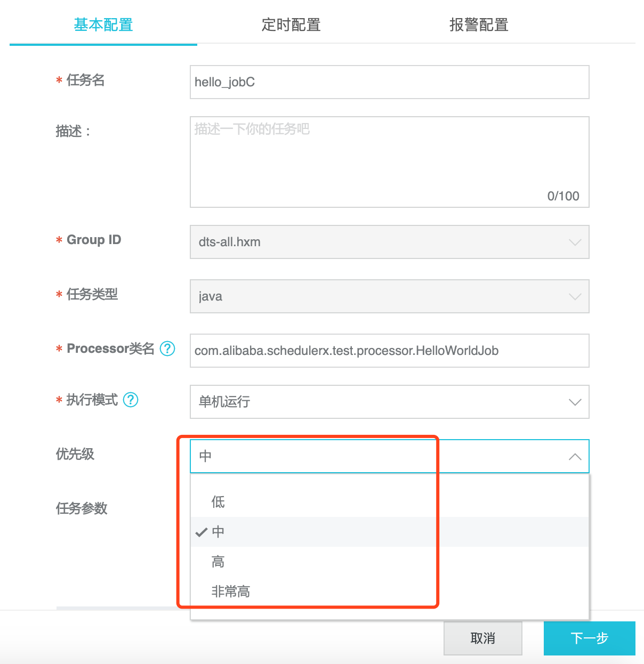Cancel the form with 取消
Image resolution: width=644 pixels, height=664 pixels.
pos(482,638)
